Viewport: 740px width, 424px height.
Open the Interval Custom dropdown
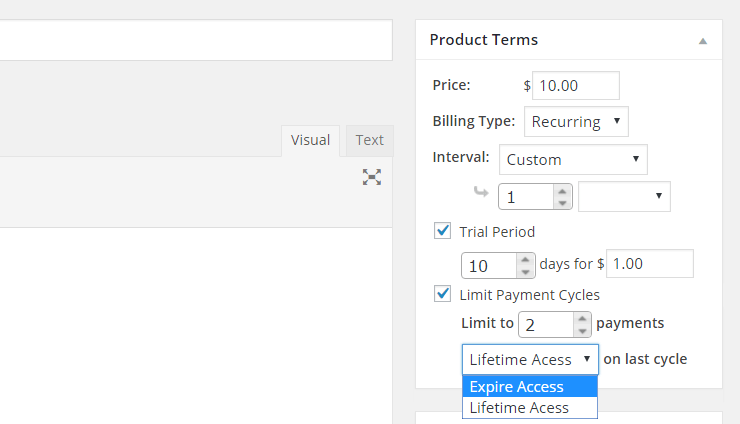(x=573, y=160)
